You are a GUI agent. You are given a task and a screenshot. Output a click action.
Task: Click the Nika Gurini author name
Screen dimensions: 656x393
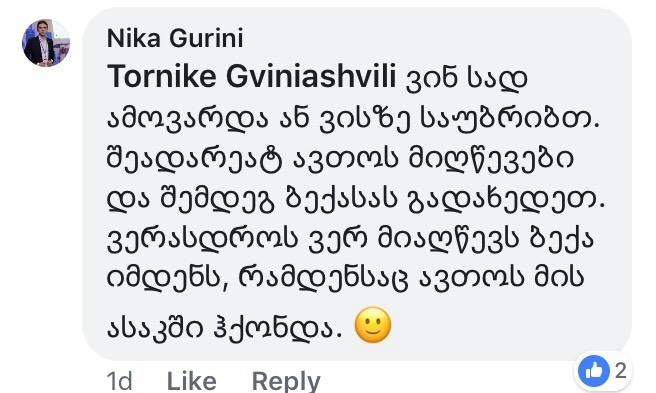175,39
